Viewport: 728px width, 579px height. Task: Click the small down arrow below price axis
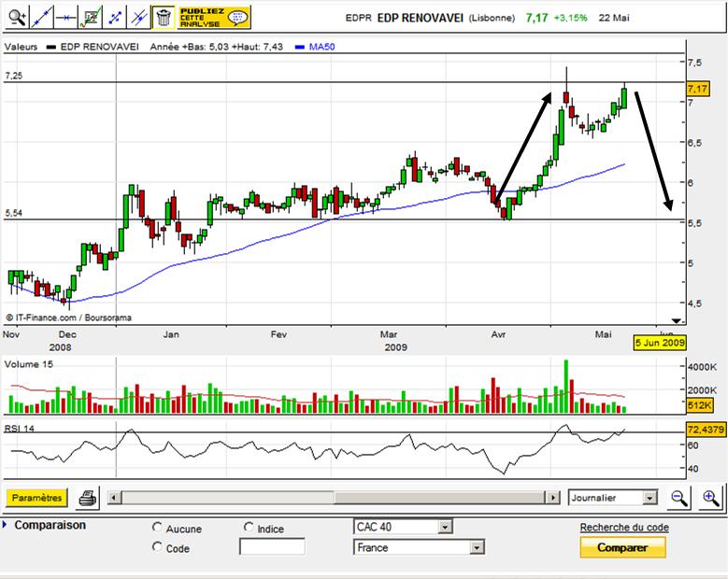coord(676,321)
